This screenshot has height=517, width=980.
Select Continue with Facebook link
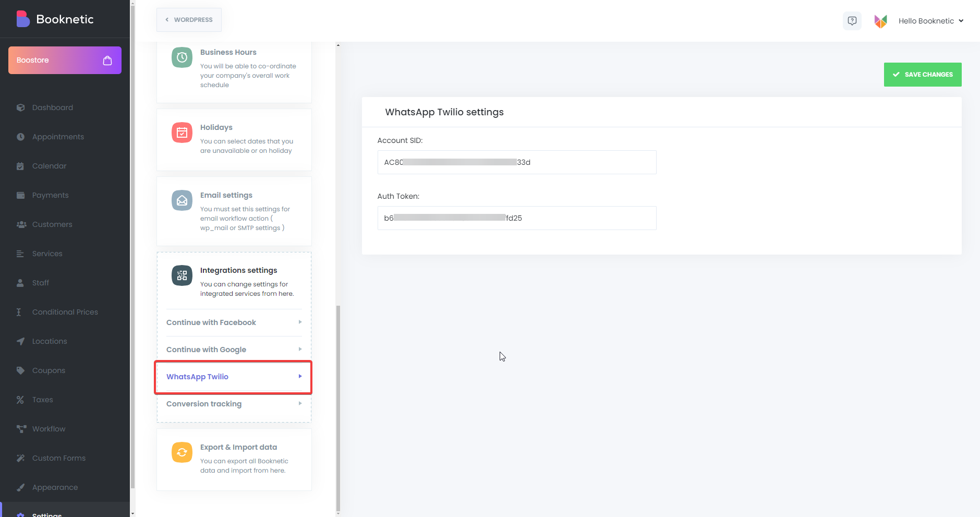click(x=211, y=322)
